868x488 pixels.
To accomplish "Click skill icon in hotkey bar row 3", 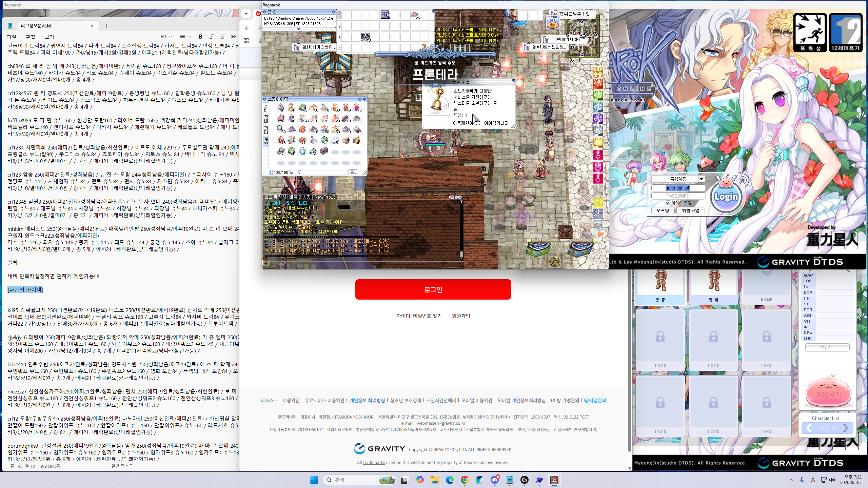I will click(x=366, y=37).
